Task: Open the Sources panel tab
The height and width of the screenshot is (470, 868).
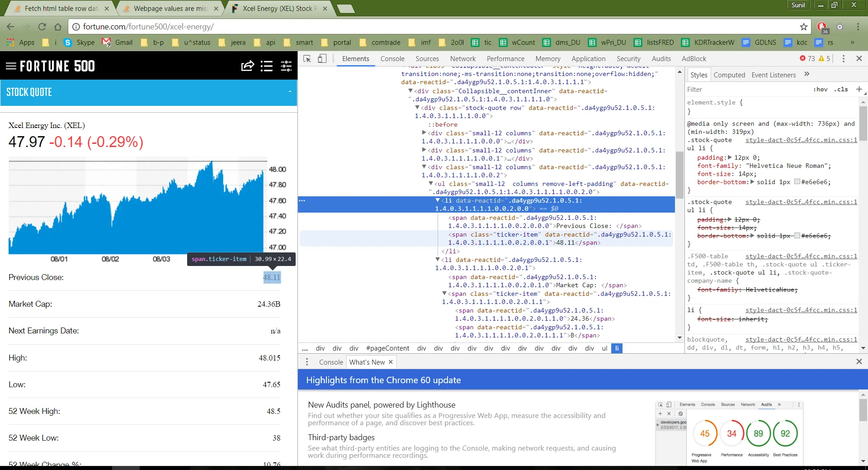Action: [427, 59]
